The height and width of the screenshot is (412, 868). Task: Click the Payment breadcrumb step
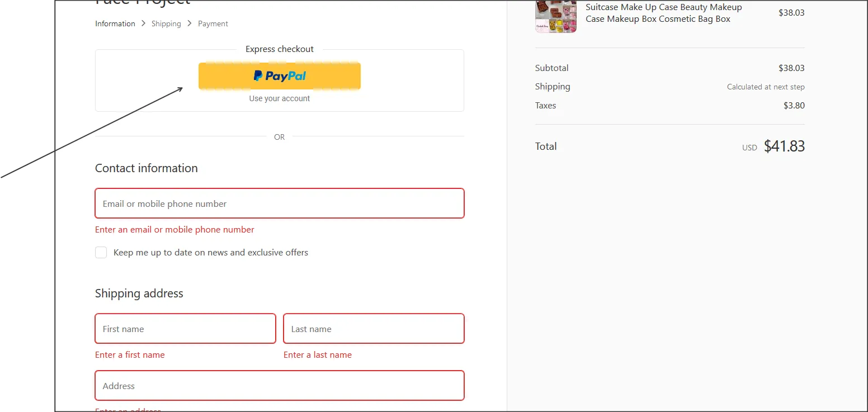[213, 23]
